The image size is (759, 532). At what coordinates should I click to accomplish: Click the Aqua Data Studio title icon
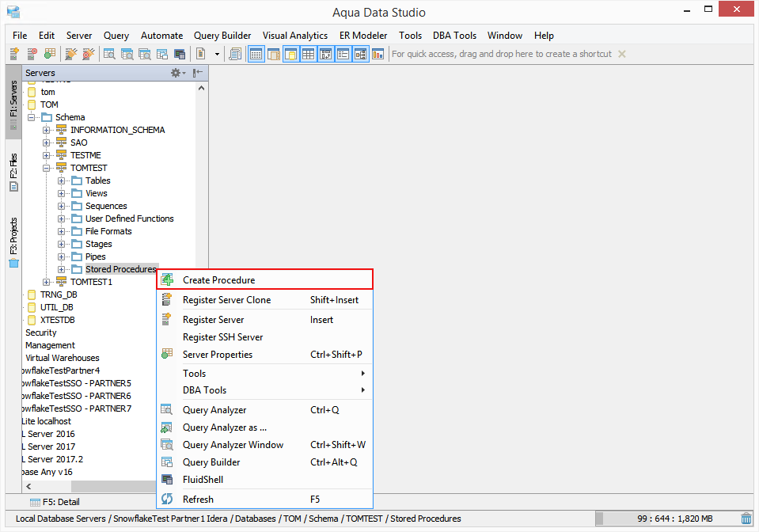[13, 12]
